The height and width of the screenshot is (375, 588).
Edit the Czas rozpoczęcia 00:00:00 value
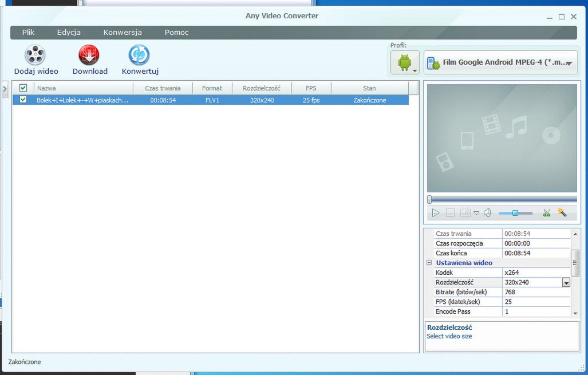pyautogui.click(x=536, y=243)
